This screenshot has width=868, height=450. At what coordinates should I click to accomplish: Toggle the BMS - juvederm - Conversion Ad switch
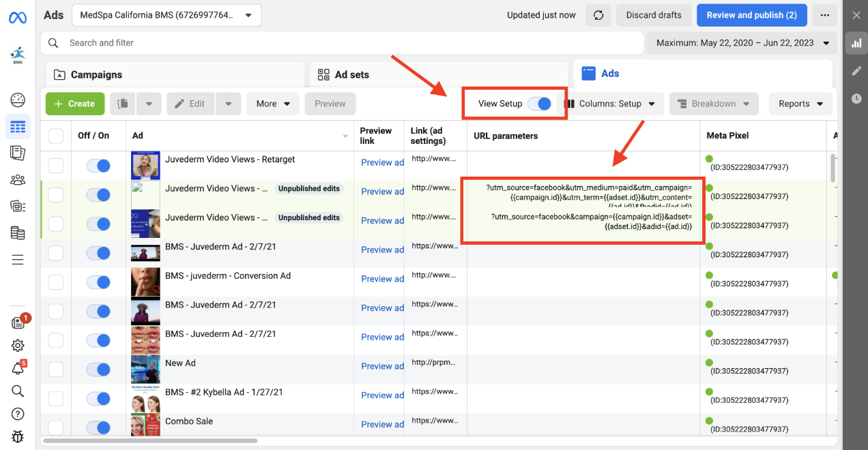[x=99, y=282]
